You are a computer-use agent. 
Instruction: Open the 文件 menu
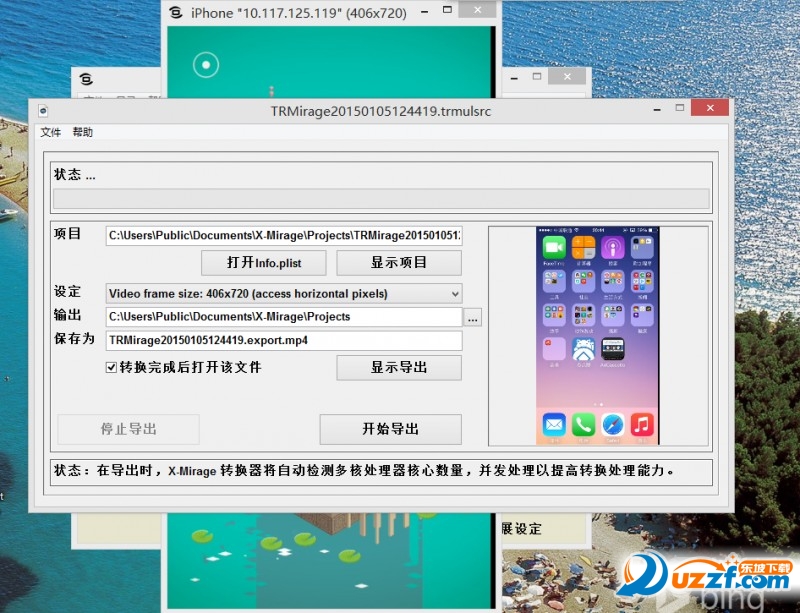(x=51, y=132)
